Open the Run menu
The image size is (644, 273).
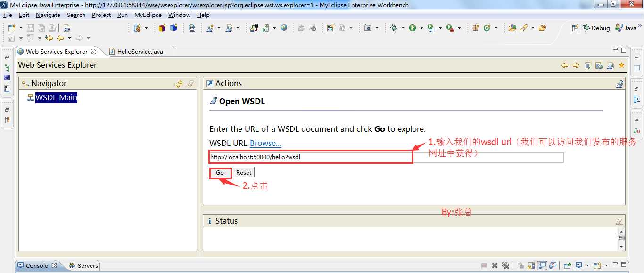[x=123, y=15]
